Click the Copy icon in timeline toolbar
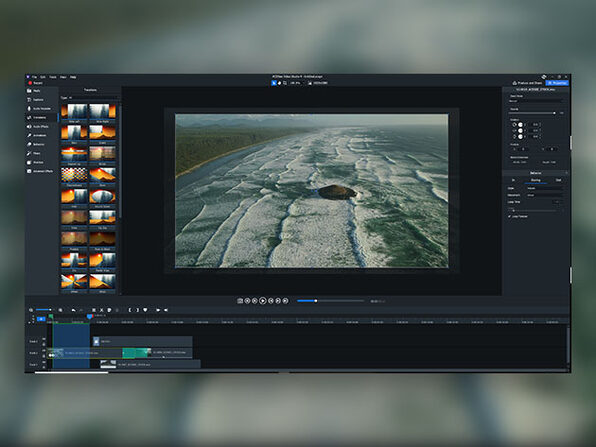Image resolution: width=596 pixels, height=447 pixels. 109,310
